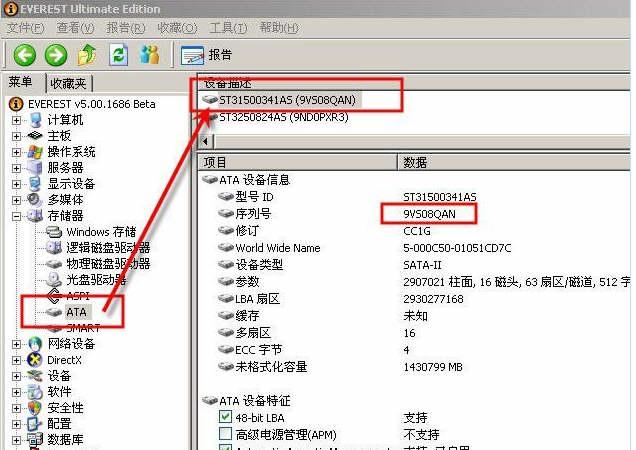Refresh the view with the Refresh toolbar icon
636x450 pixels.
tap(118, 55)
